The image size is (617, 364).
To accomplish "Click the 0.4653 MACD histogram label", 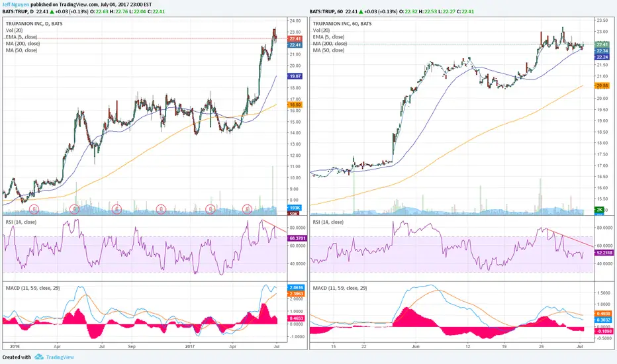I will [x=296, y=318].
